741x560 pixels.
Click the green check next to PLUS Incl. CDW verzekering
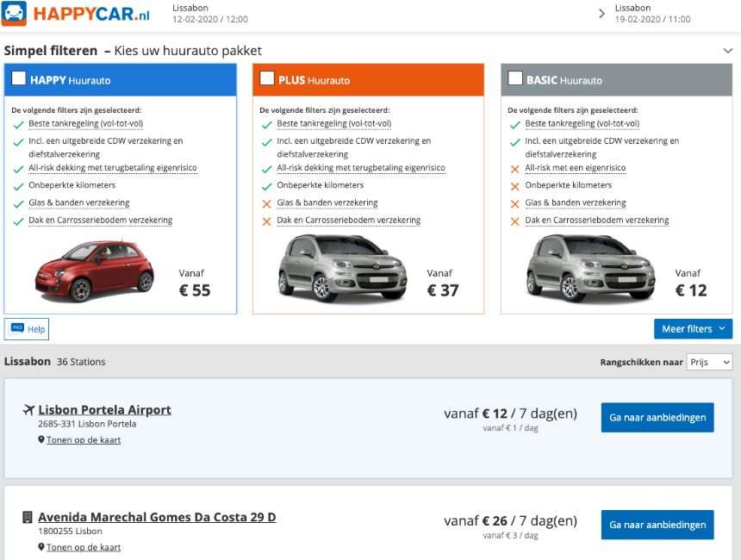266,142
